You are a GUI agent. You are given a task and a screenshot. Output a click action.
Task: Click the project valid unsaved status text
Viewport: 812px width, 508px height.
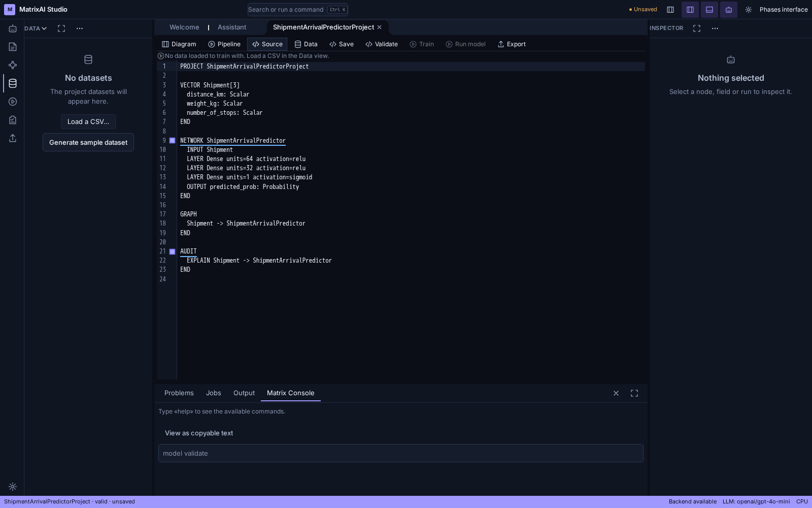70,502
